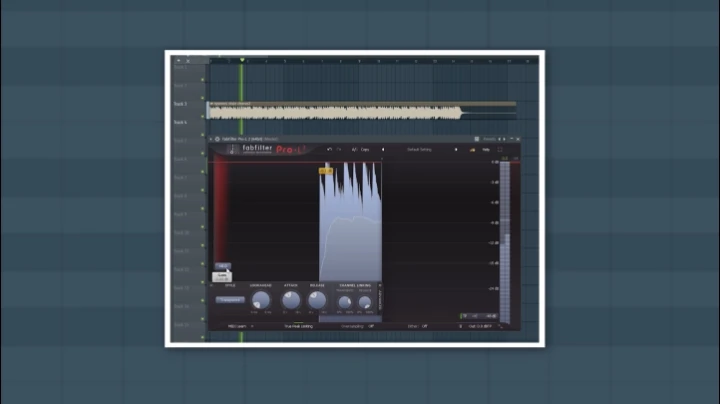Click the Out level readout in bottom bar

[480, 326]
